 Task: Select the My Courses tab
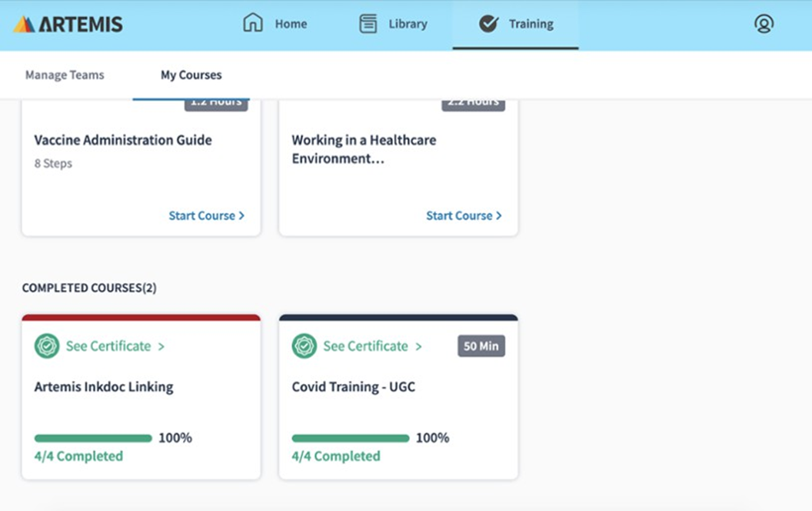point(191,75)
